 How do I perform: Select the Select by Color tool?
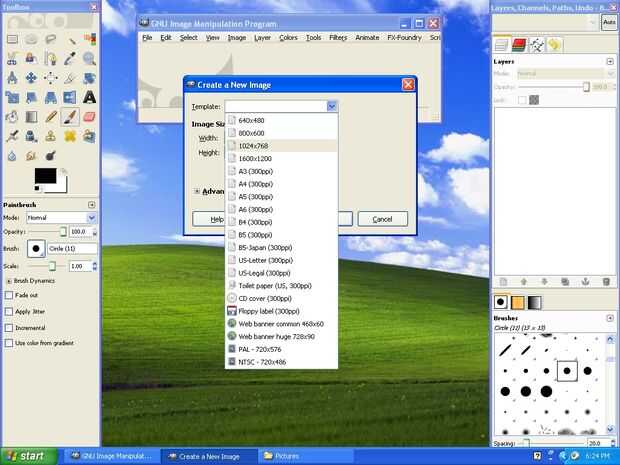click(89, 39)
